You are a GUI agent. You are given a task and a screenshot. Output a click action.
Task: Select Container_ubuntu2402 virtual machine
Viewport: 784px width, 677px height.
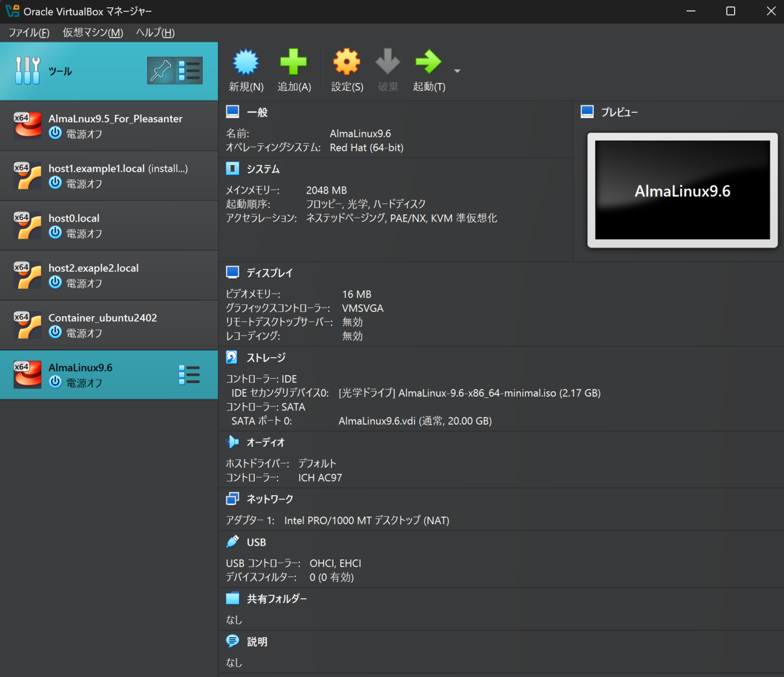109,325
